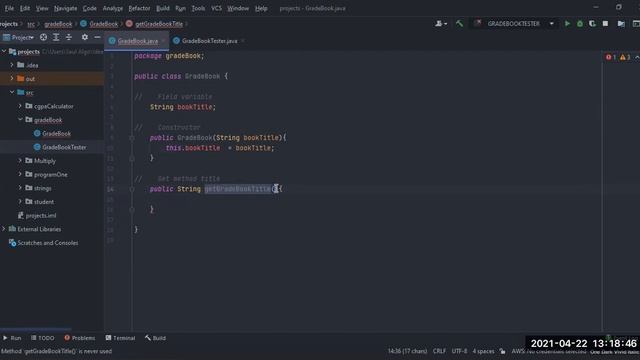Expand External Libraries node
The image size is (640, 360).
(4, 229)
